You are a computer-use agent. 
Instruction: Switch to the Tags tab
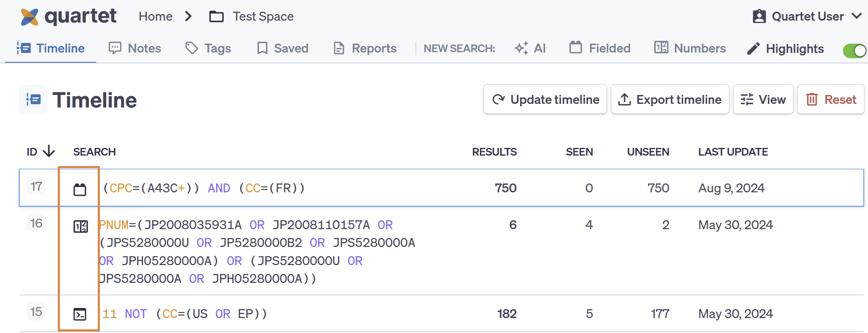pos(208,48)
